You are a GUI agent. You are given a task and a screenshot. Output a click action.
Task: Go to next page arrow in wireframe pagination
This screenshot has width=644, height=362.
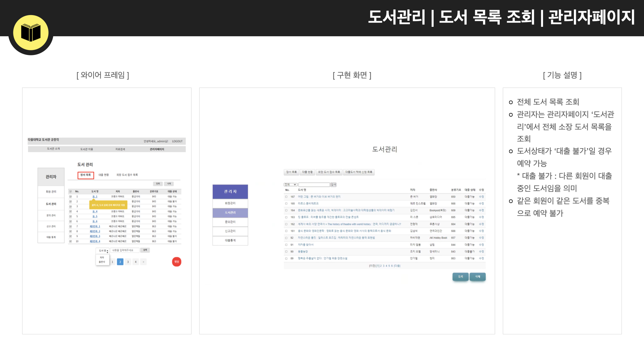pyautogui.click(x=143, y=262)
